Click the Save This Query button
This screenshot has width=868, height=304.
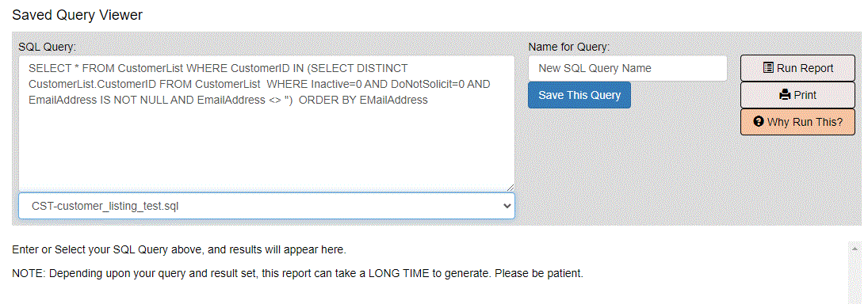click(x=579, y=95)
